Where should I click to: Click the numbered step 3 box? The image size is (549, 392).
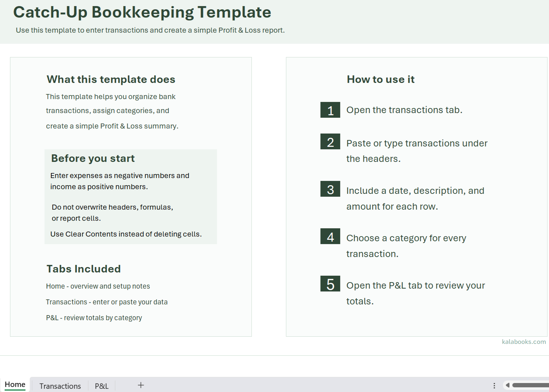[330, 189]
